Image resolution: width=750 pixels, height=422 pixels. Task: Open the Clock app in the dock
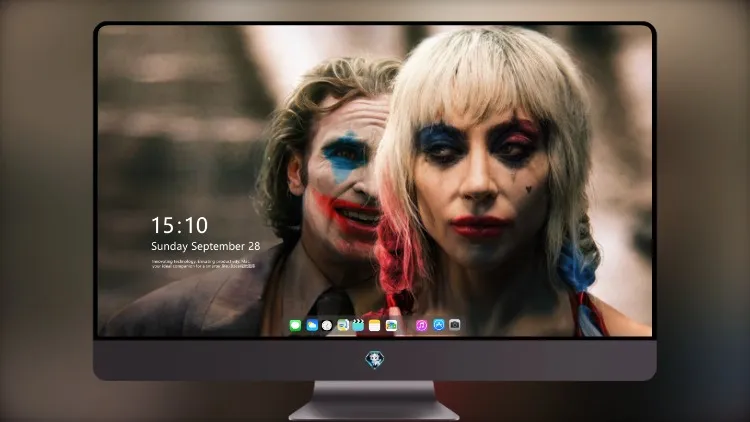pyautogui.click(x=327, y=325)
